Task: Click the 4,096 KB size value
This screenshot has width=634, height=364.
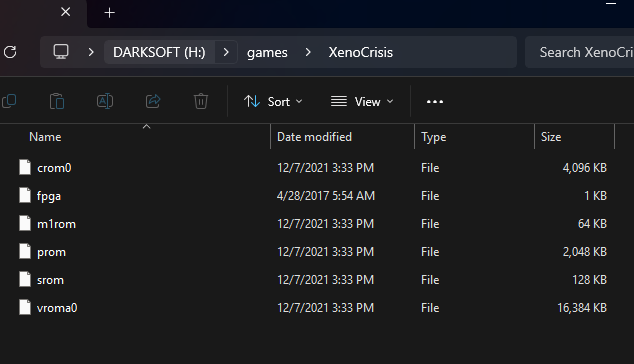Action: (x=585, y=168)
